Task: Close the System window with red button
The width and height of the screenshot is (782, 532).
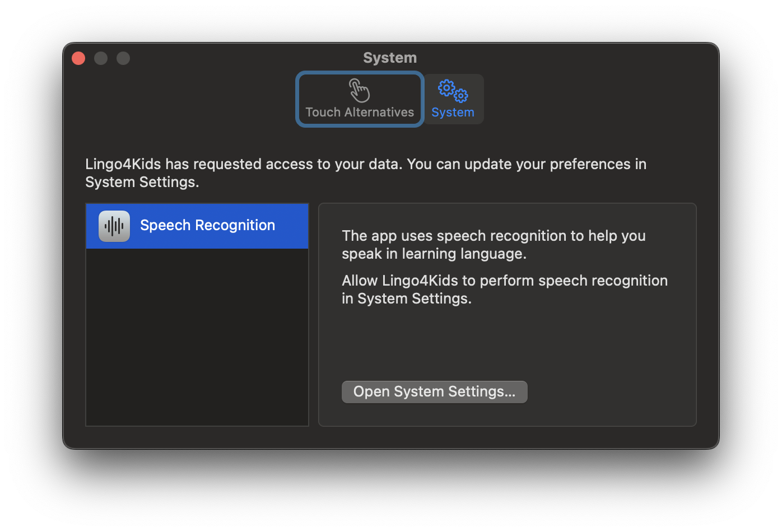Action: point(78,58)
